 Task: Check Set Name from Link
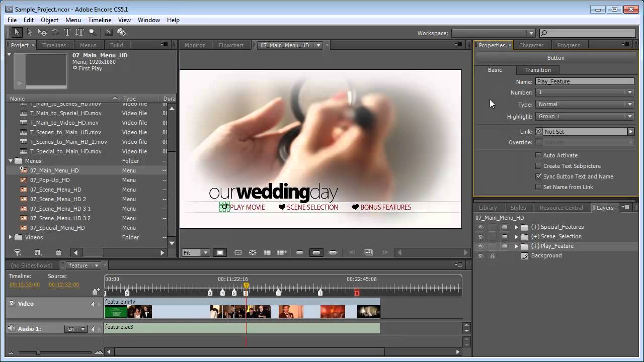[538, 187]
